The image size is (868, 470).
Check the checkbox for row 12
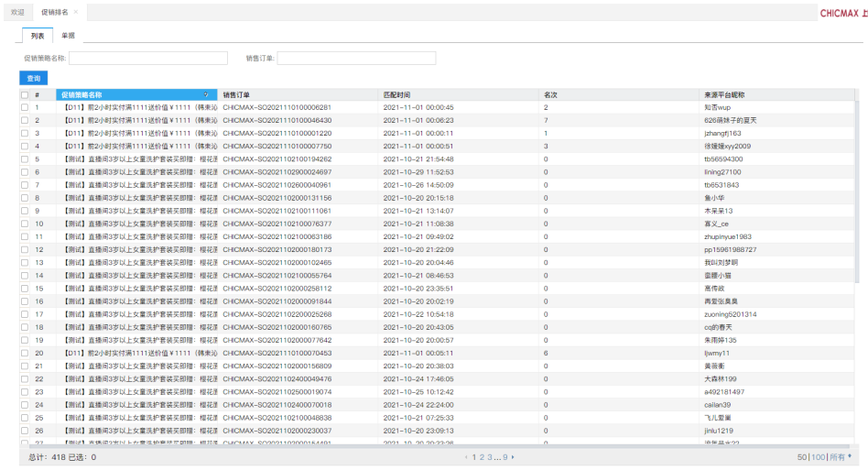pyautogui.click(x=25, y=250)
